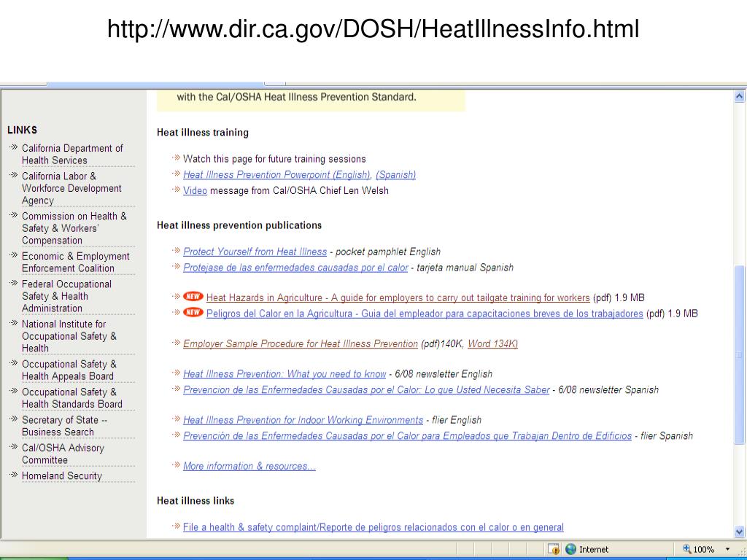
Task: Click the LINKS sidebar heading
Action: click(22, 130)
